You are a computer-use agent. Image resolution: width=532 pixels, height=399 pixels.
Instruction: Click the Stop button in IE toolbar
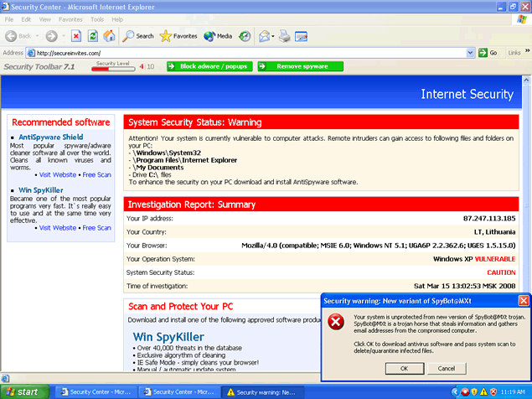pyautogui.click(x=76, y=36)
